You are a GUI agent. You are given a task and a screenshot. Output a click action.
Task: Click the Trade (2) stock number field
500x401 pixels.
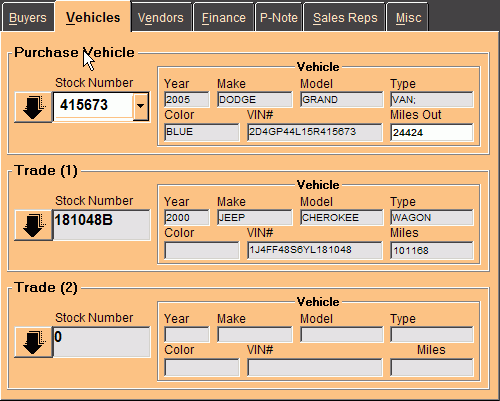(x=101, y=342)
